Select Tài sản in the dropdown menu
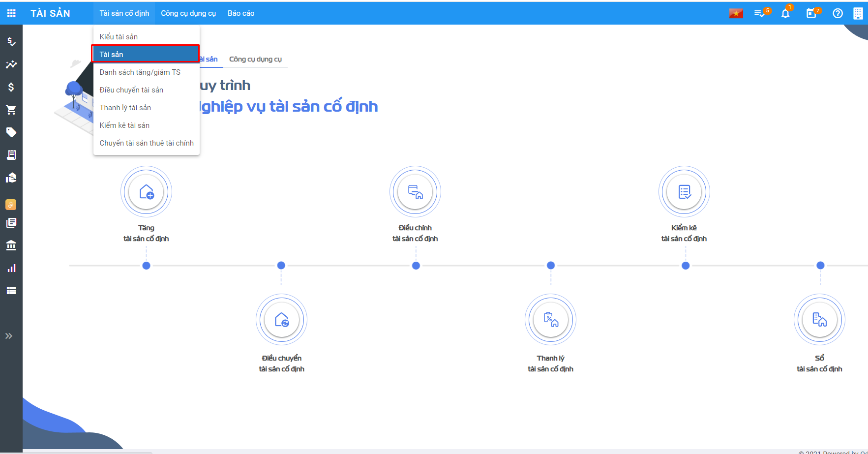868x454 pixels. point(146,54)
